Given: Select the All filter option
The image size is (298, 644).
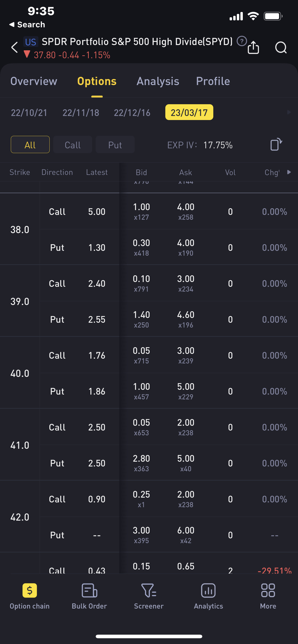Looking at the screenshot, I should [30, 145].
